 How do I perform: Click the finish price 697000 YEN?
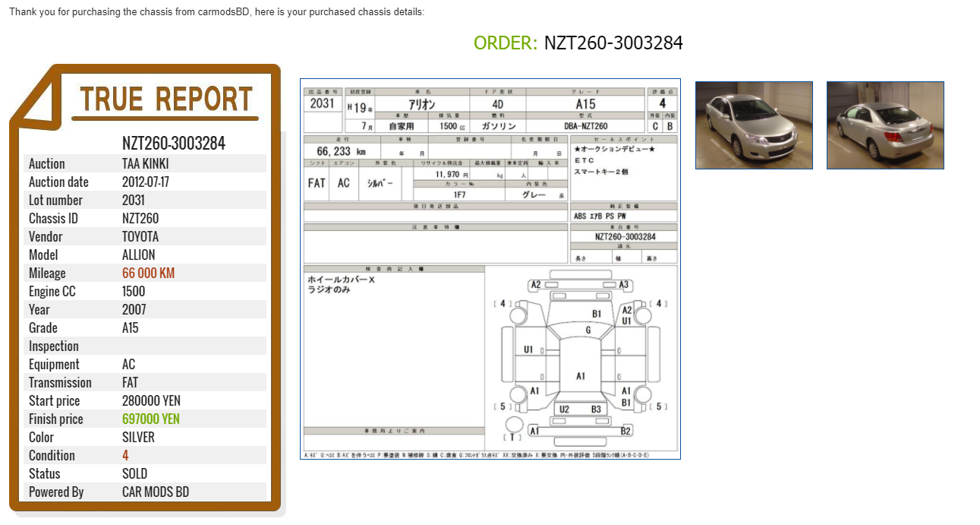pos(151,419)
